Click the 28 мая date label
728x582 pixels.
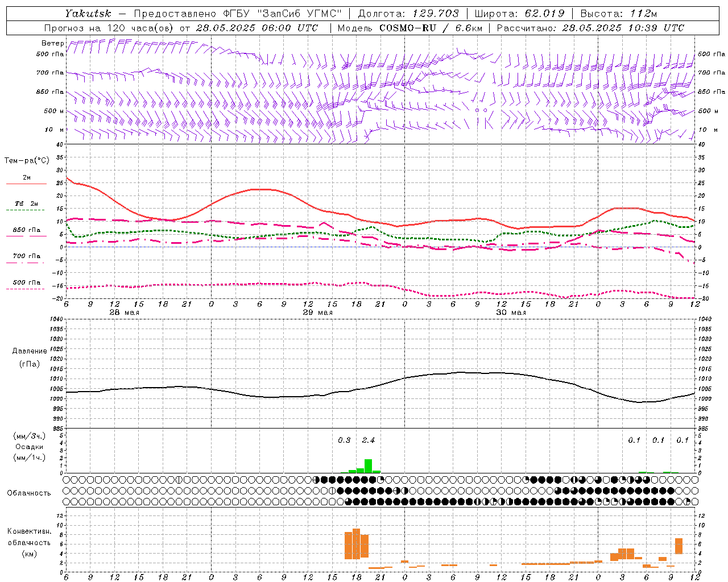coord(124,313)
